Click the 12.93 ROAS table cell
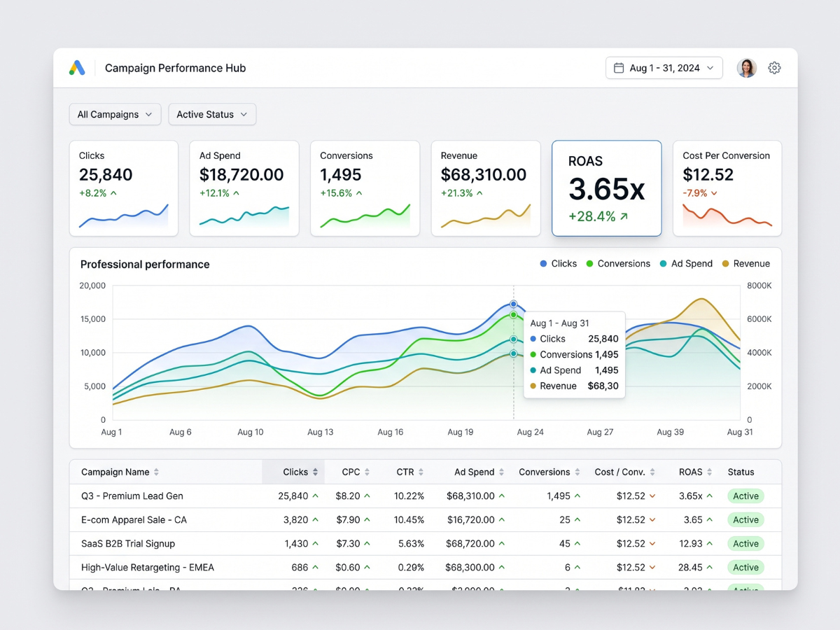 [690, 544]
